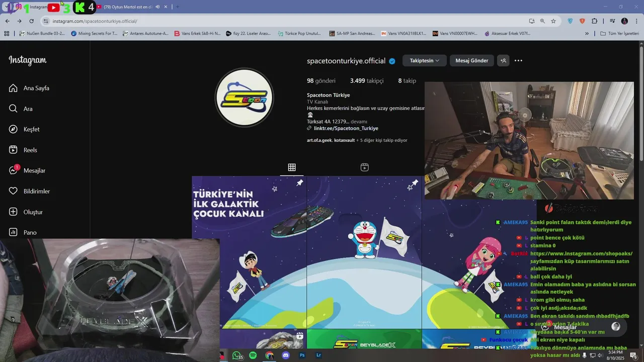Click the page vertical scrollbar
644x362 pixels.
point(641,103)
